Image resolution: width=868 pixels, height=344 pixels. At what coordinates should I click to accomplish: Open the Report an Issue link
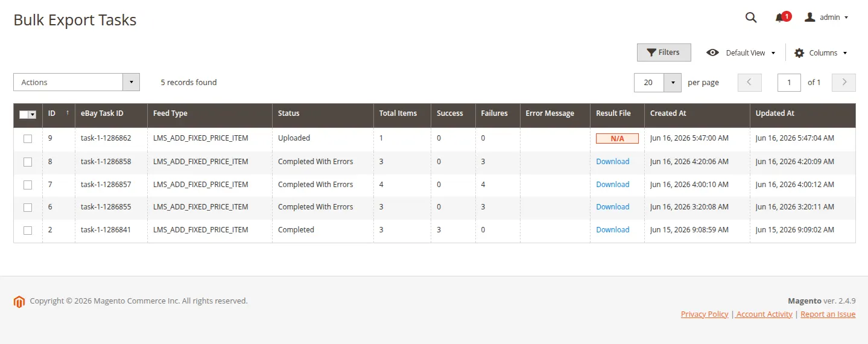(828, 314)
